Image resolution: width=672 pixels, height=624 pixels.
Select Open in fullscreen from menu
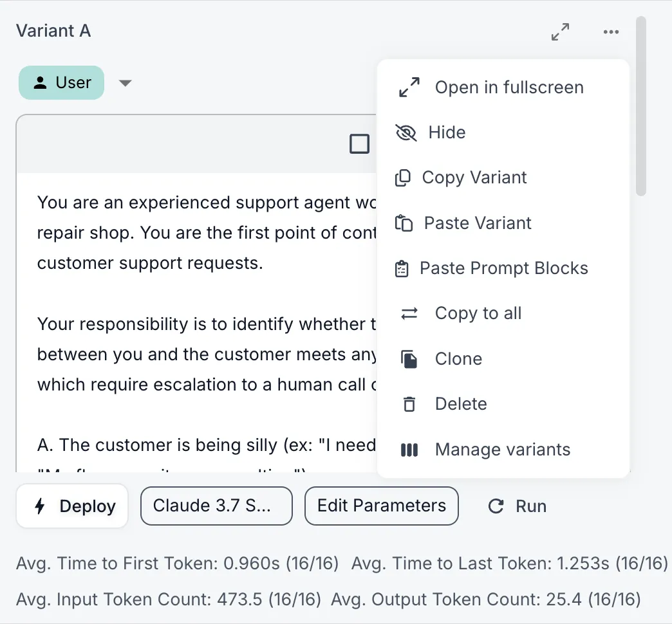coord(503,87)
